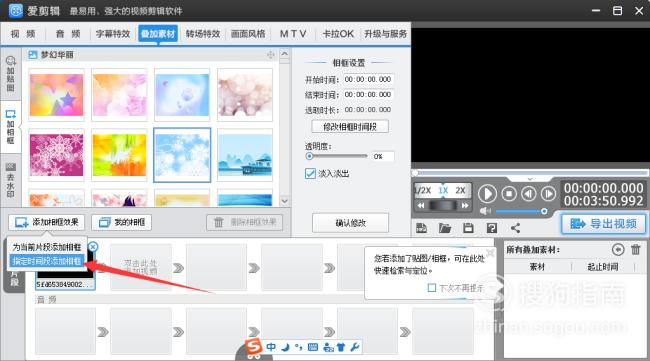
Task: Choose the pink bokeh frame thumbnail
Action: 245,95
